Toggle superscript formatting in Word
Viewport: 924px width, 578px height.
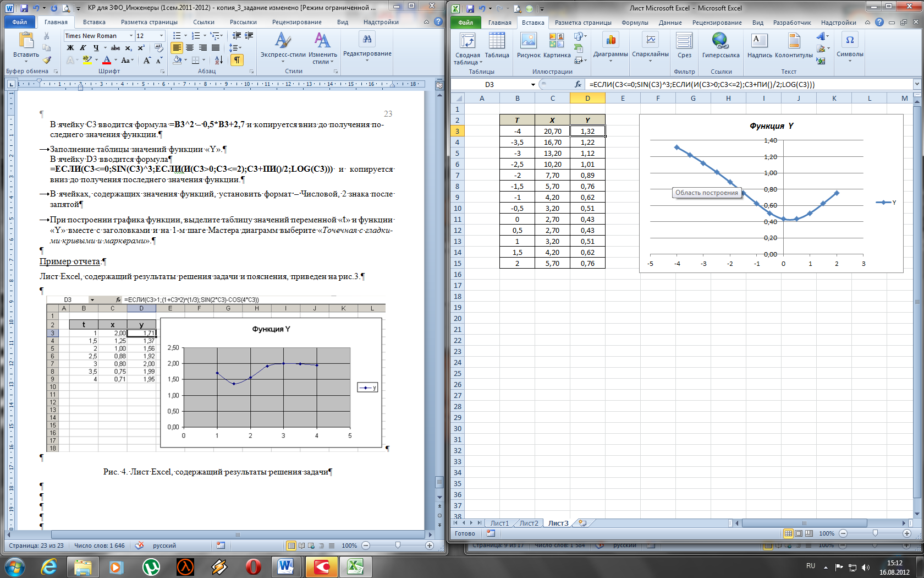(x=141, y=48)
